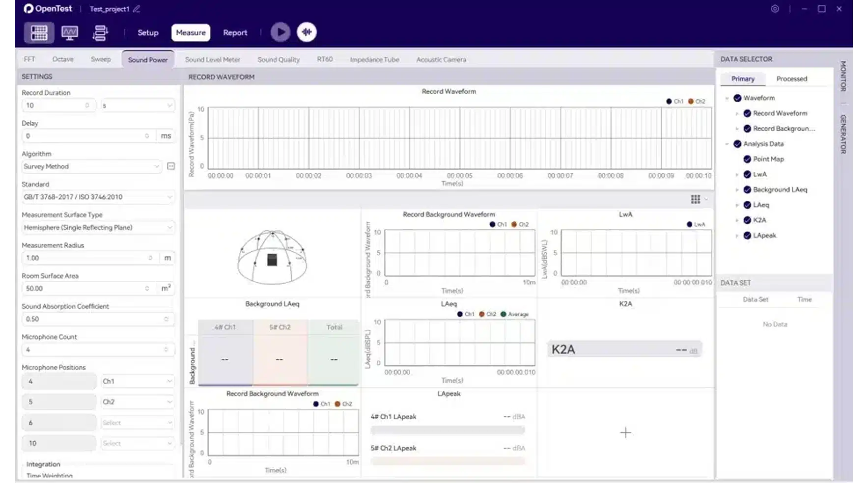
Task: Open the grid dashboard view icon
Action: pyautogui.click(x=39, y=32)
